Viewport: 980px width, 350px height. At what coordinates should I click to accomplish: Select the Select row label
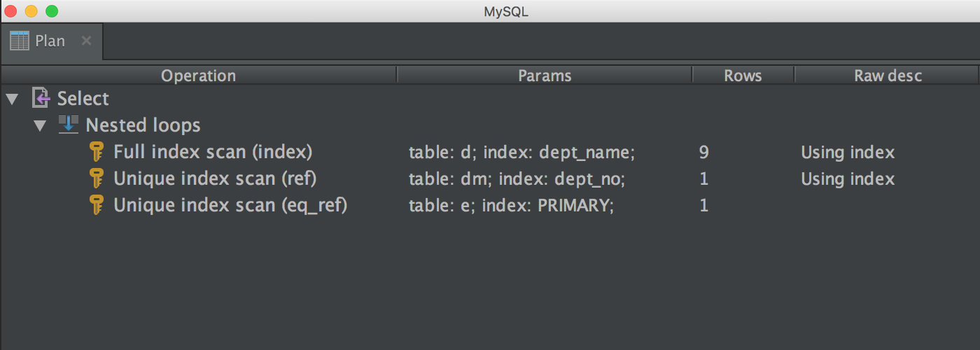point(83,99)
